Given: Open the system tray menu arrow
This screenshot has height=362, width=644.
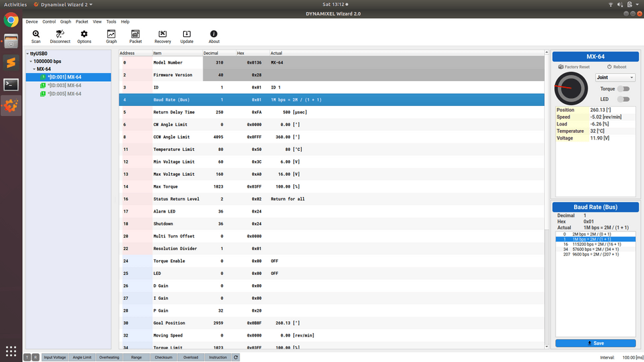Looking at the screenshot, I should point(638,5).
